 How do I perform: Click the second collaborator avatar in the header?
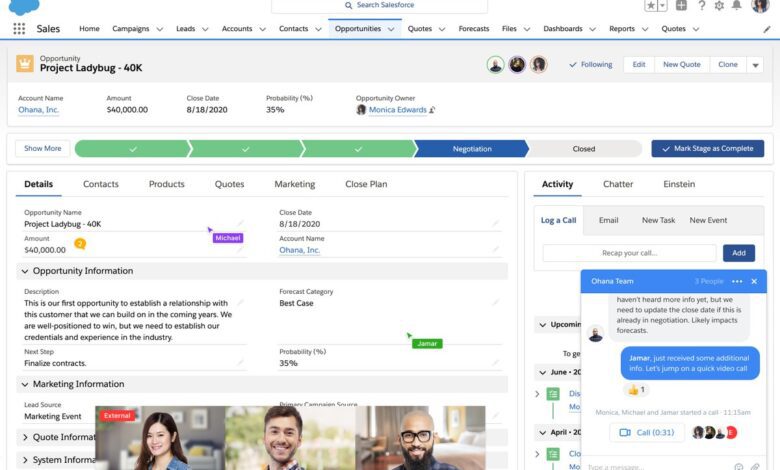(x=517, y=65)
